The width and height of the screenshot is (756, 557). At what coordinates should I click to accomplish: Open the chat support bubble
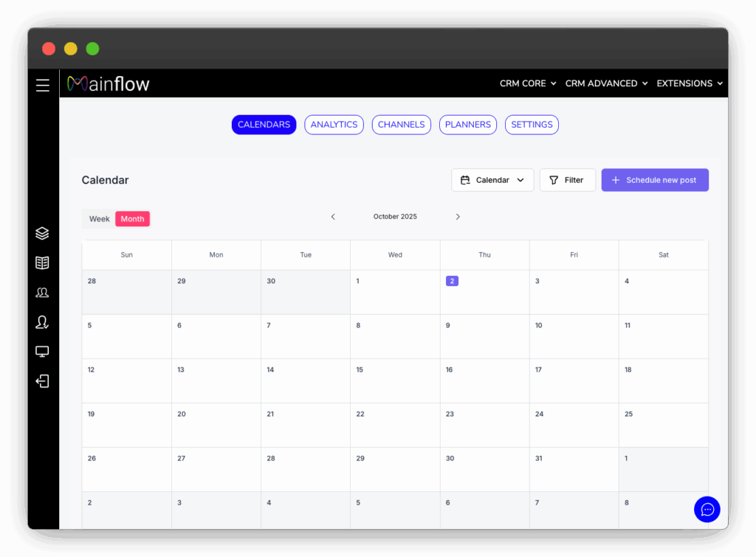point(707,509)
